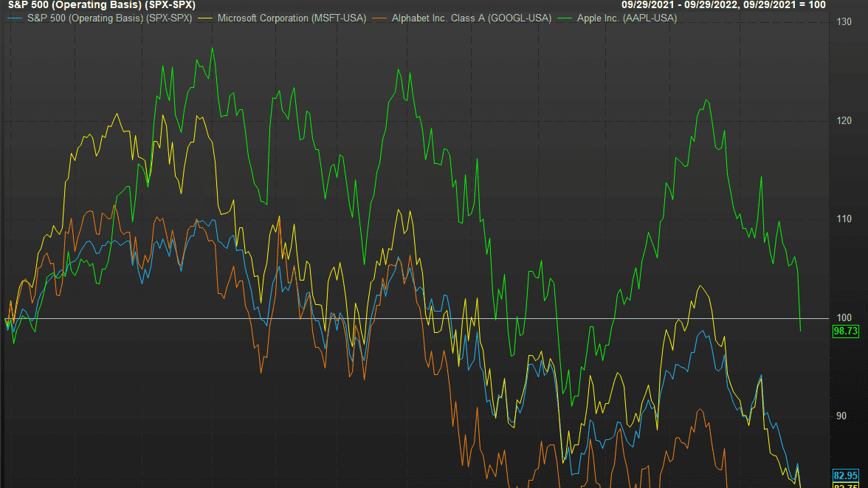Image resolution: width=868 pixels, height=488 pixels.
Task: Click the blue 82.95 price tag
Action: tap(846, 475)
